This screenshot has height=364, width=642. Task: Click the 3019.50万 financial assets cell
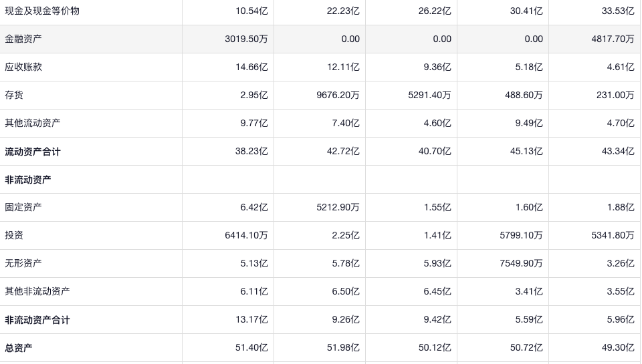[246, 39]
